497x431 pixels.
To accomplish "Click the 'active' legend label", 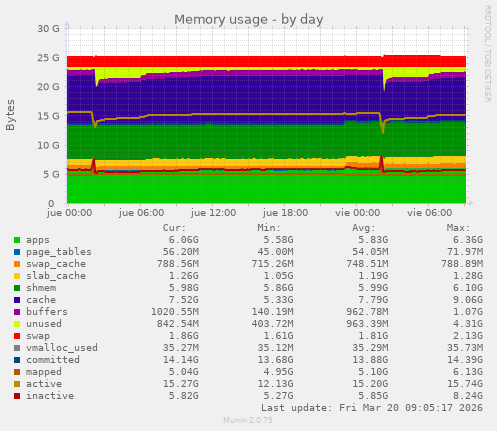I will tap(44, 384).
